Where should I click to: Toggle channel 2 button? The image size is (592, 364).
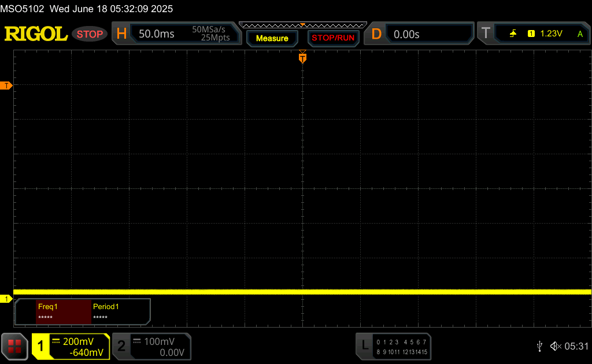[121, 346]
